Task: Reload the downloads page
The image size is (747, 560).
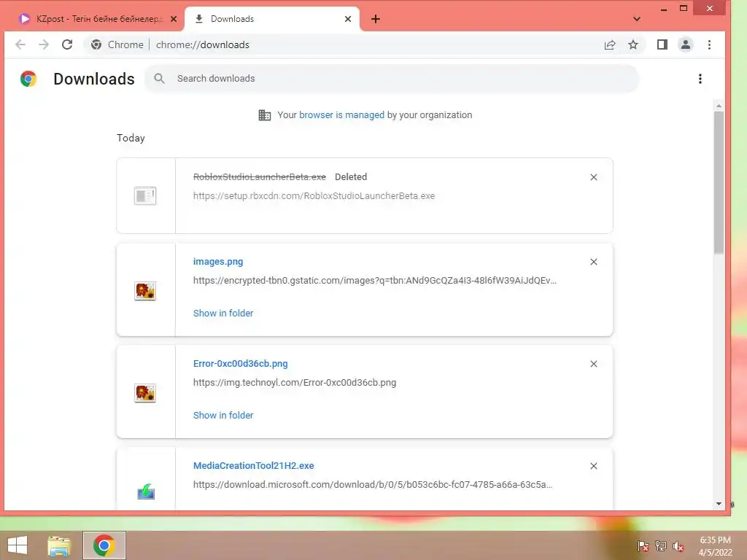Action: (x=67, y=44)
